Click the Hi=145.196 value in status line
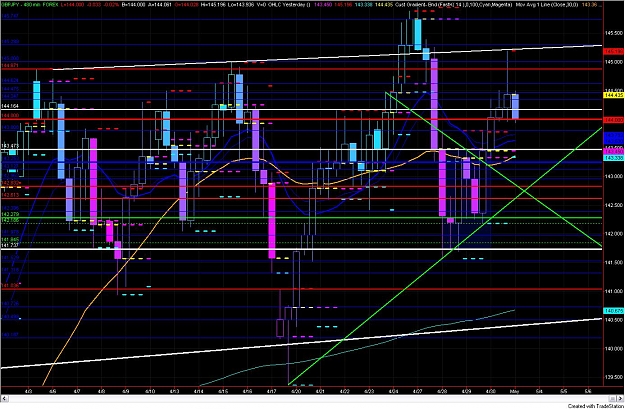The image size is (625, 409). (x=213, y=5)
